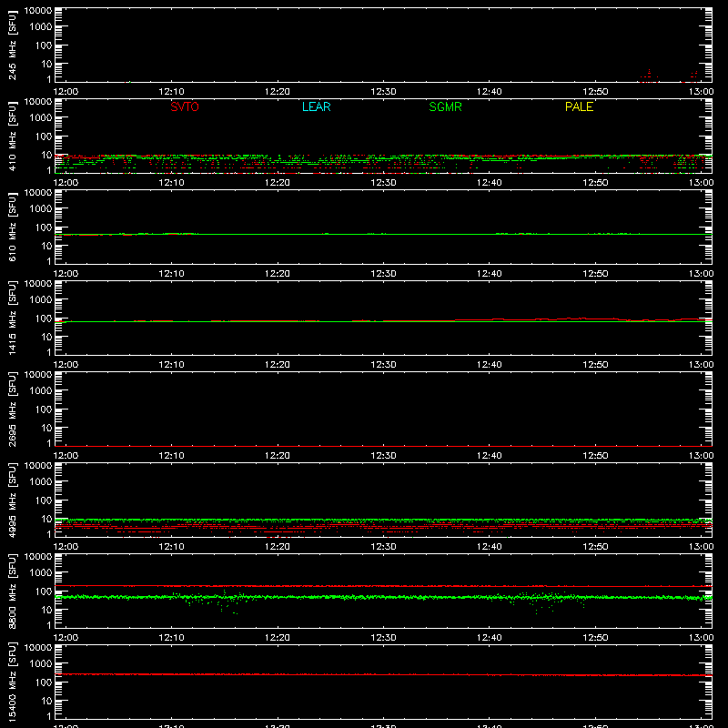Select the 410 MHz [SFU] axis title

click(13, 136)
